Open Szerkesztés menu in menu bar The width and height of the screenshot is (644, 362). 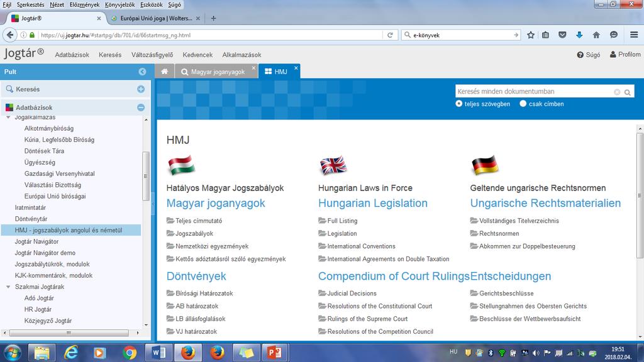pyautogui.click(x=30, y=4)
